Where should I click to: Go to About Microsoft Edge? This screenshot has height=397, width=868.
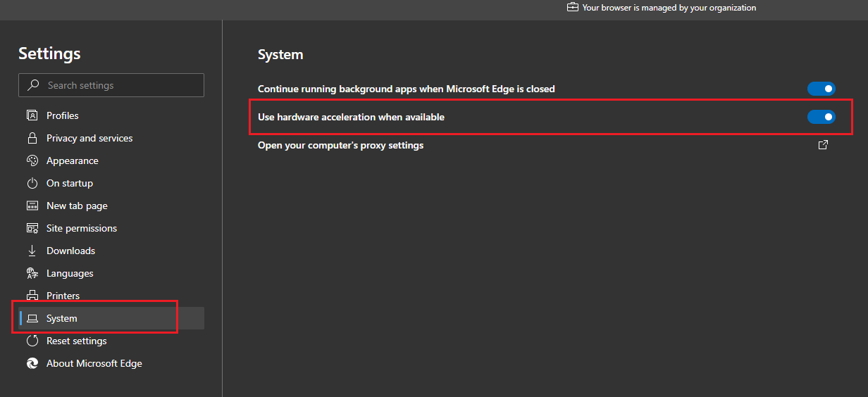tap(94, 363)
